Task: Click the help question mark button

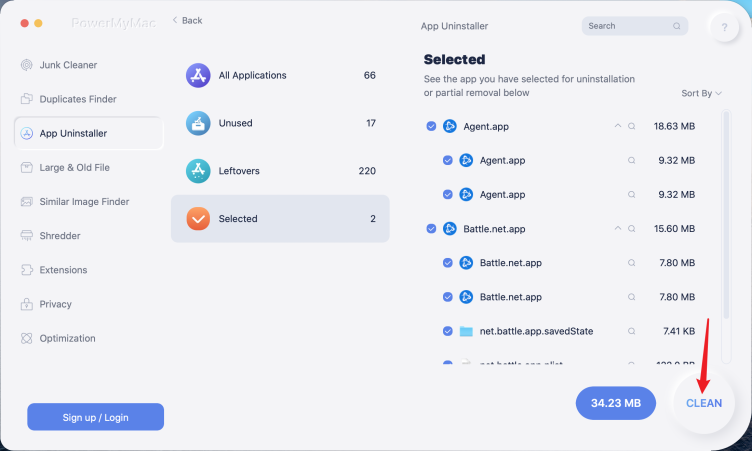Action: coord(724,27)
